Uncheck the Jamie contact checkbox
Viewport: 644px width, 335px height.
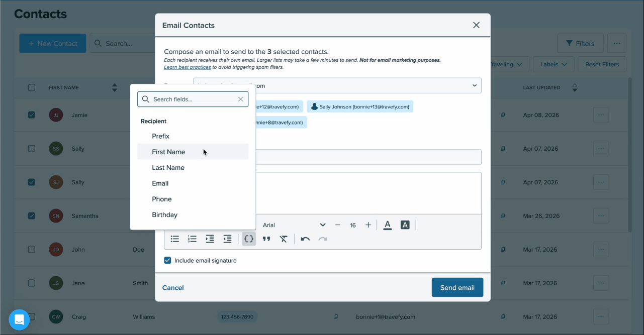point(32,115)
